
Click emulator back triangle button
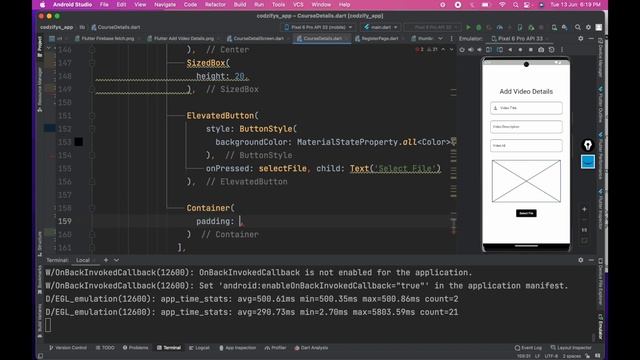click(510, 50)
